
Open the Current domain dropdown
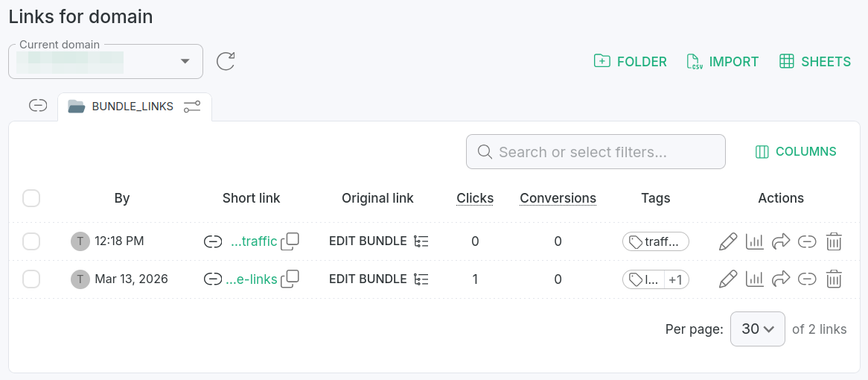pos(185,61)
